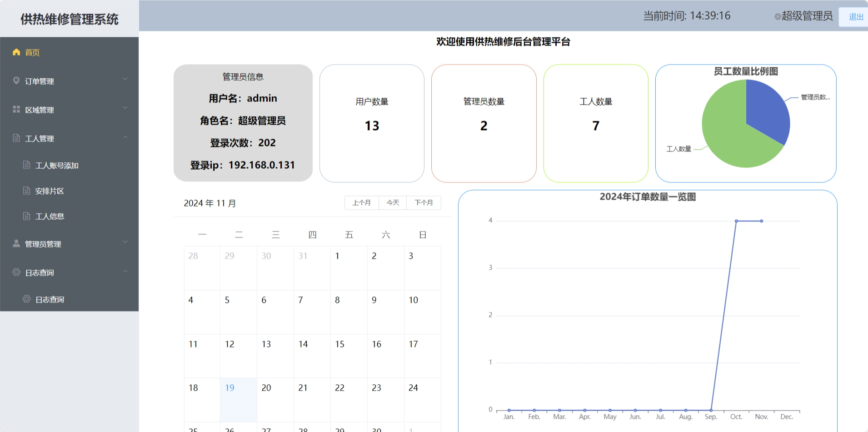Select calendar date 24
The image size is (868, 432).
pyautogui.click(x=423, y=400)
